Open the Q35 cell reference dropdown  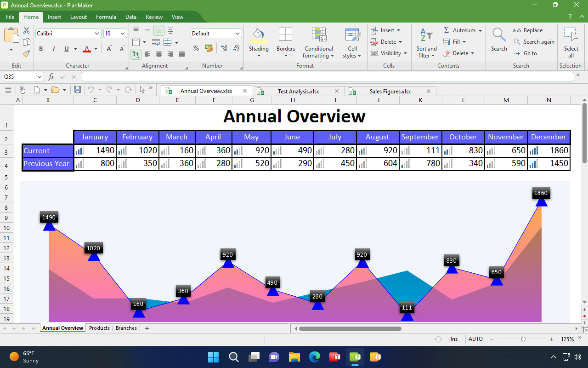point(39,77)
